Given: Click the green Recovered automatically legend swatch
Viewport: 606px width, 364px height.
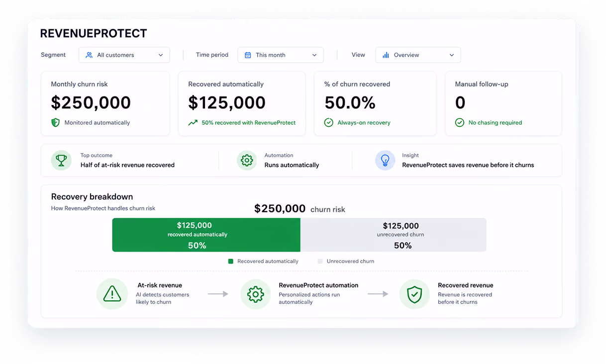Looking at the screenshot, I should click(230, 261).
